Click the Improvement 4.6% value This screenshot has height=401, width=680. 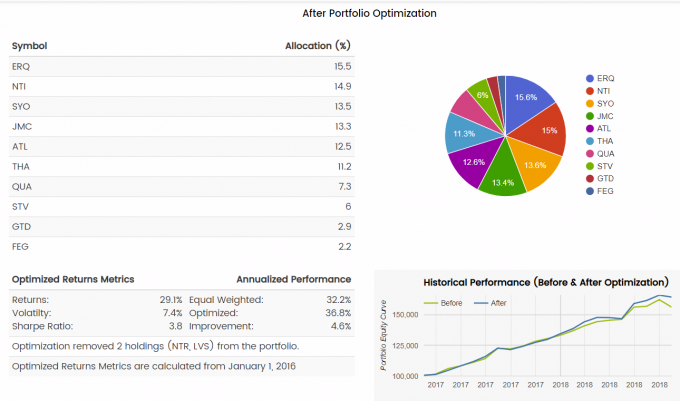[x=341, y=326]
